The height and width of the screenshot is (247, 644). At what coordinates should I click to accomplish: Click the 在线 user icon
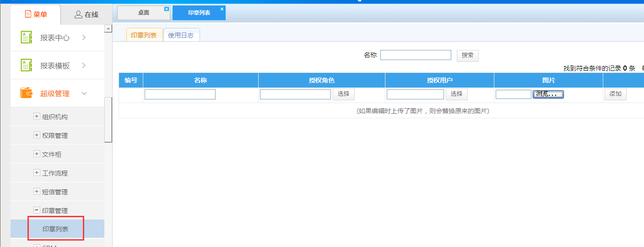(78, 15)
